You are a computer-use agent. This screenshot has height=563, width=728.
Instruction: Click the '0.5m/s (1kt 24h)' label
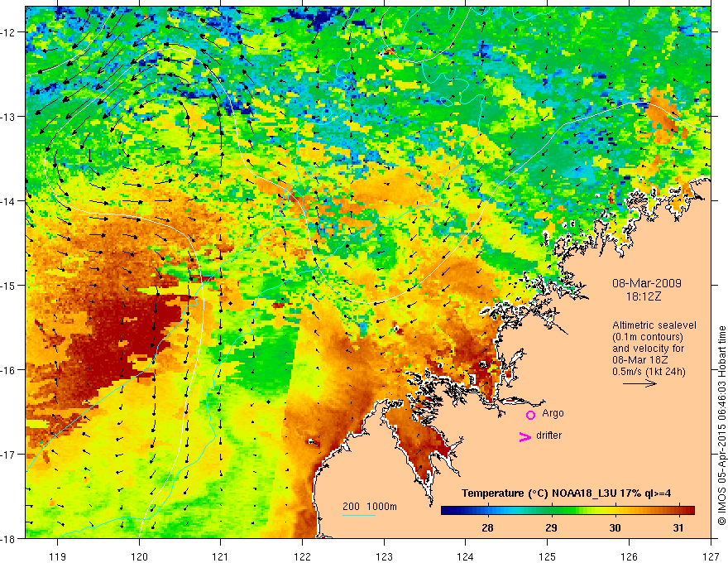[649, 372]
